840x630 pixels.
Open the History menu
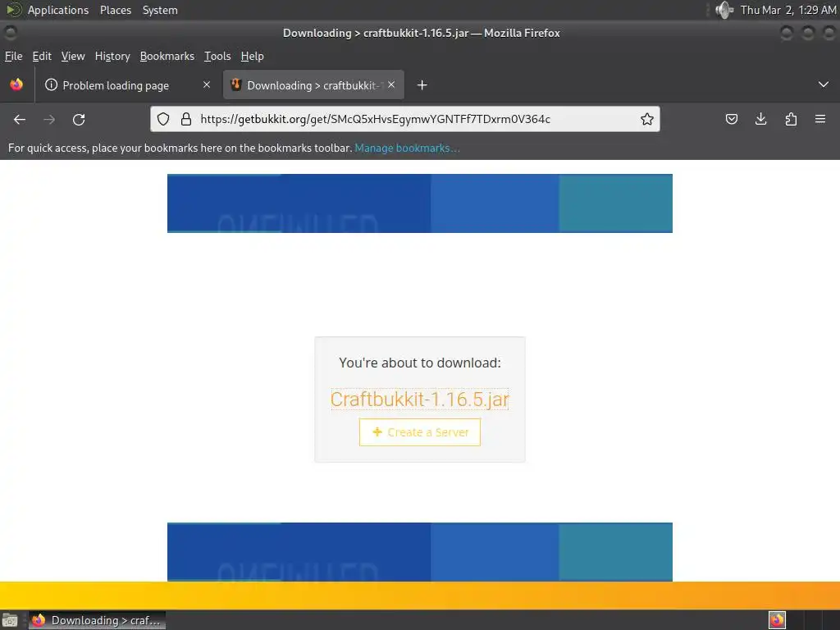(112, 57)
